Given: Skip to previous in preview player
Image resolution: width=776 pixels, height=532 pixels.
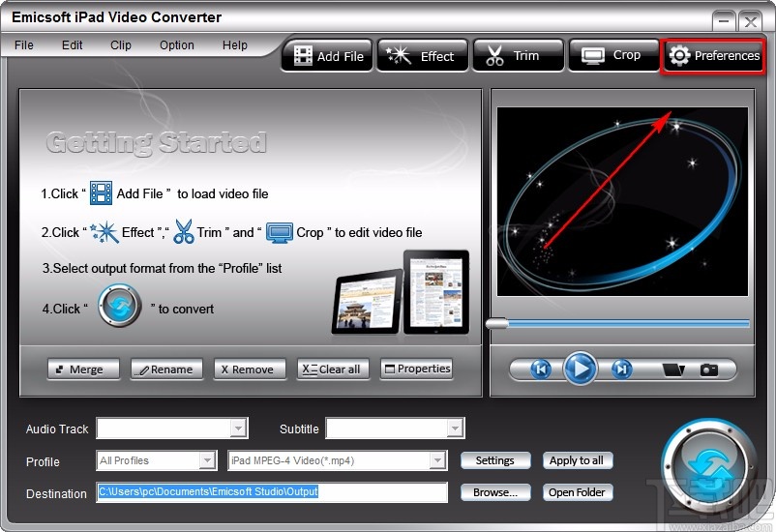Looking at the screenshot, I should (x=541, y=369).
